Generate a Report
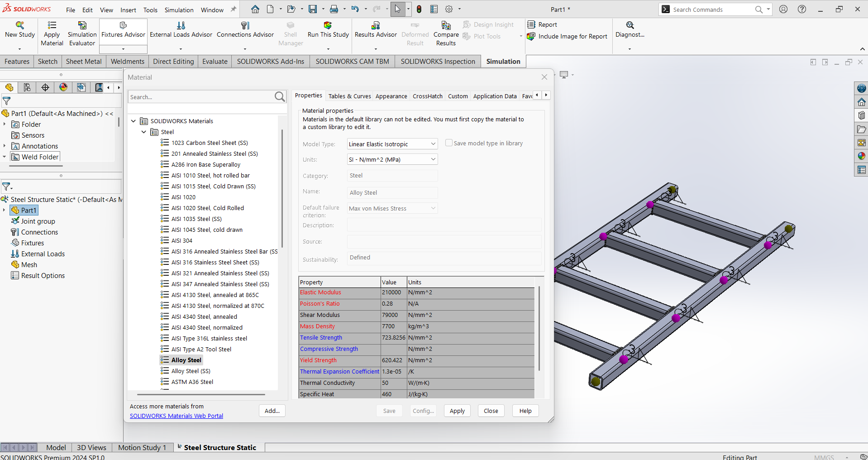 [542, 24]
